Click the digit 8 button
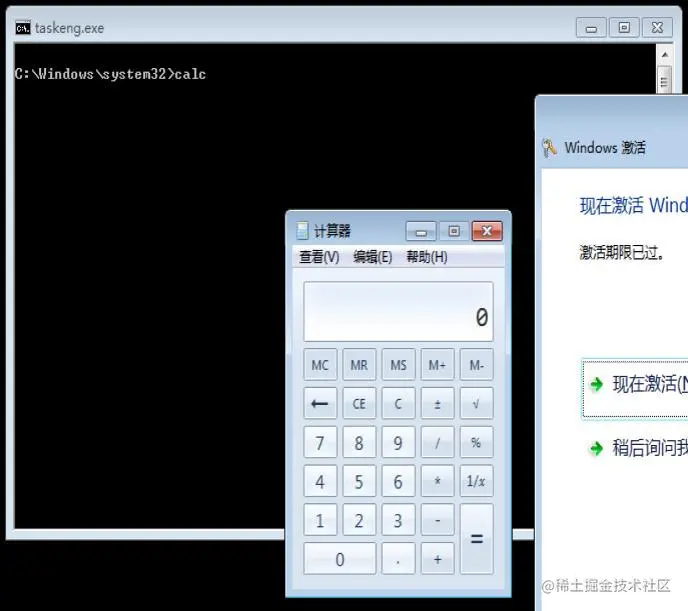Viewport: 688px width, 611px height. [x=359, y=442]
